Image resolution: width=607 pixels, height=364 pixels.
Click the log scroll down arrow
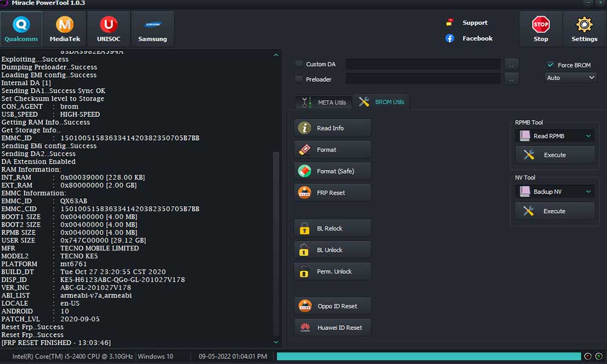tap(276, 342)
